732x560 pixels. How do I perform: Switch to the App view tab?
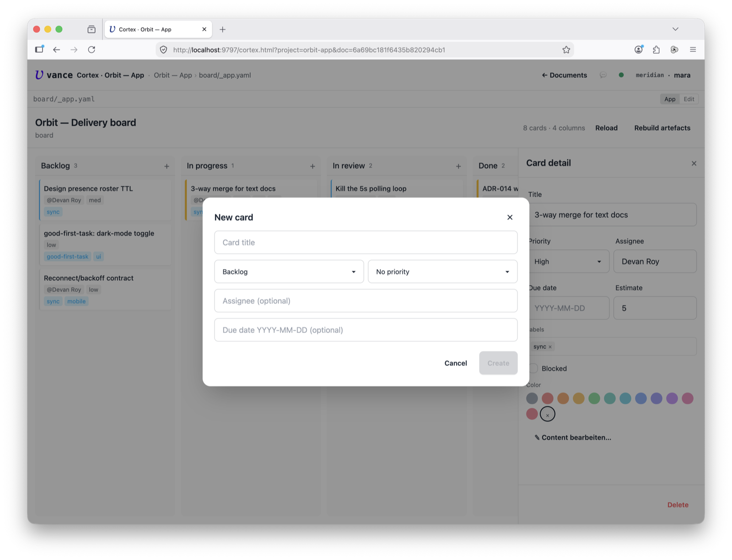point(670,99)
